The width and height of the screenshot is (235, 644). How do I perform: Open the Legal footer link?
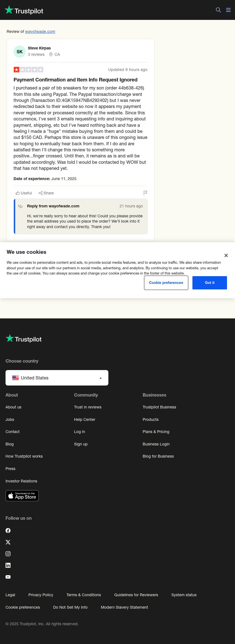tap(10, 595)
